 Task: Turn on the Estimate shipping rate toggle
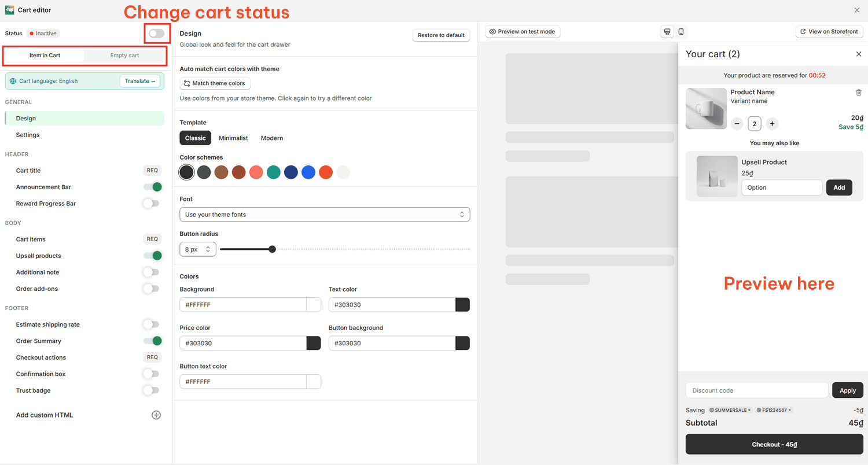point(151,324)
